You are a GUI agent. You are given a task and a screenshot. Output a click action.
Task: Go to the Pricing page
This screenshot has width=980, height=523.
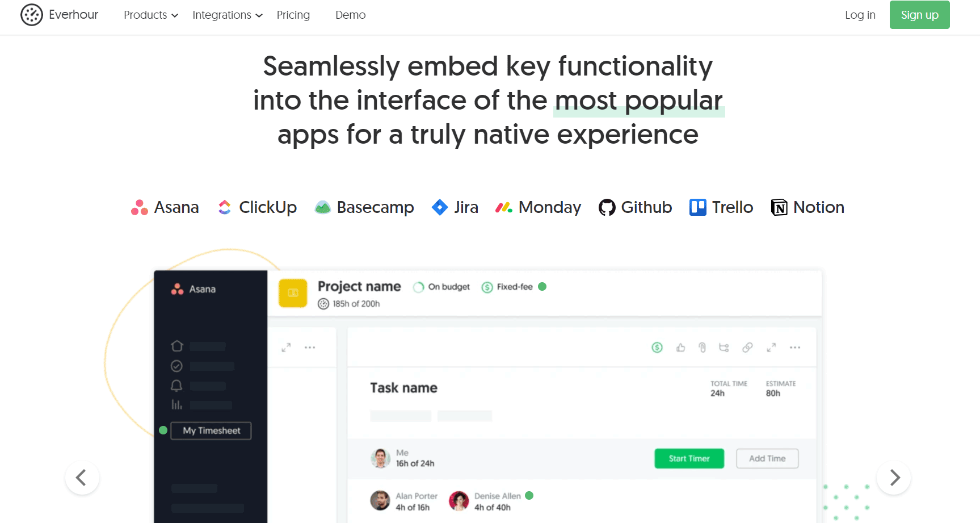pos(293,15)
